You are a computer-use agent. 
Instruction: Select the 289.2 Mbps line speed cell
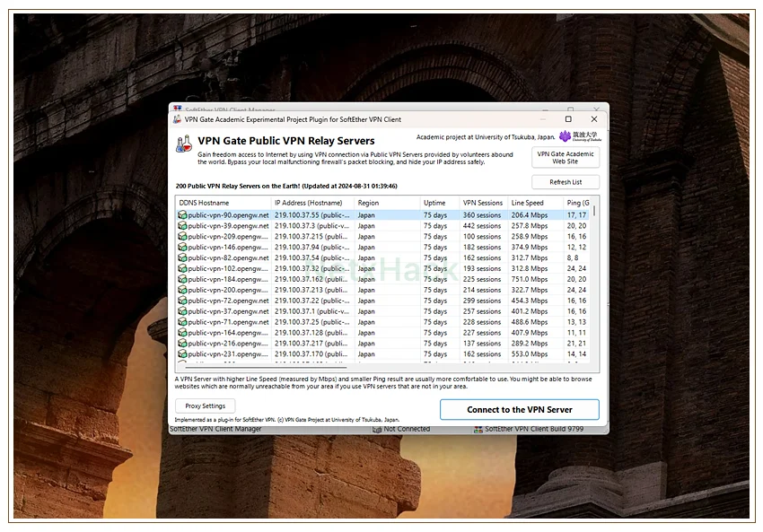click(x=530, y=344)
